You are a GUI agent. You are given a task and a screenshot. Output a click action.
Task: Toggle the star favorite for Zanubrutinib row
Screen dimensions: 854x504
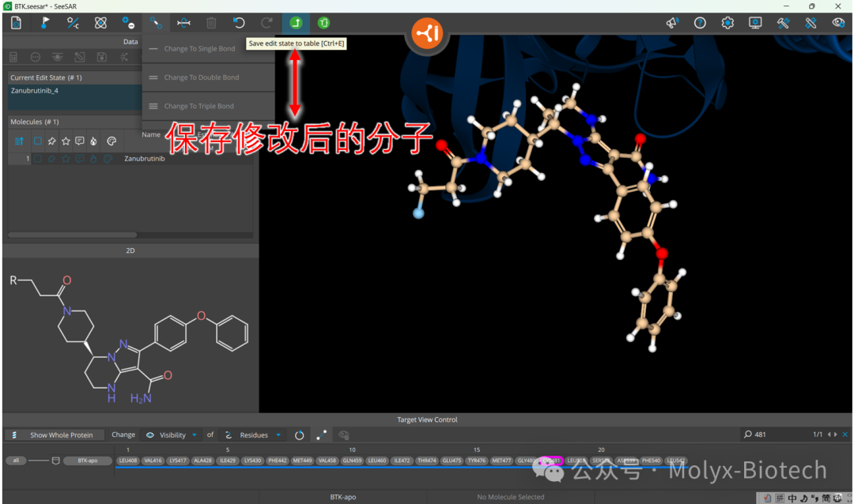click(x=66, y=159)
